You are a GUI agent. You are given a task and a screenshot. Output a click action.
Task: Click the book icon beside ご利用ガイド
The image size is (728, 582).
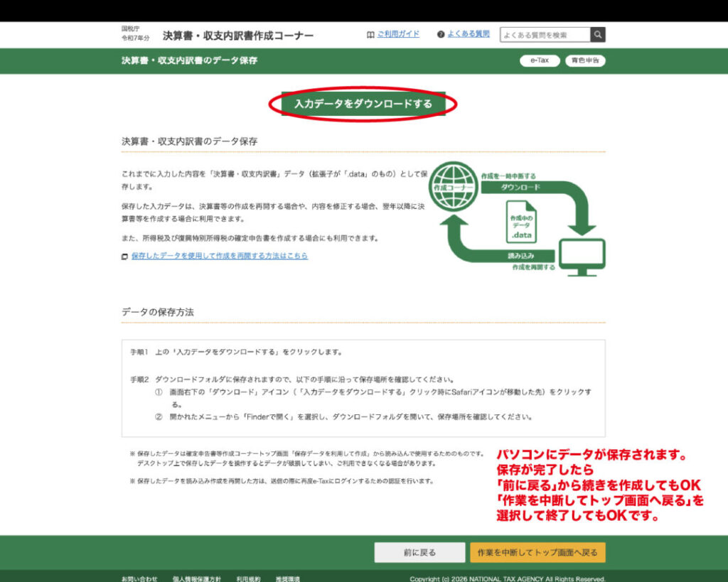370,34
